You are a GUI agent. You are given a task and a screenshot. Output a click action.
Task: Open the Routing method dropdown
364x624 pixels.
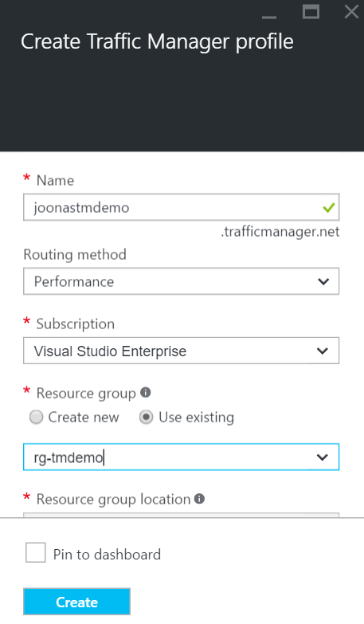[181, 281]
